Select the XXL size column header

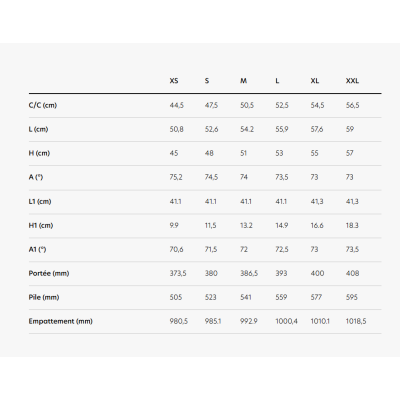point(352,81)
